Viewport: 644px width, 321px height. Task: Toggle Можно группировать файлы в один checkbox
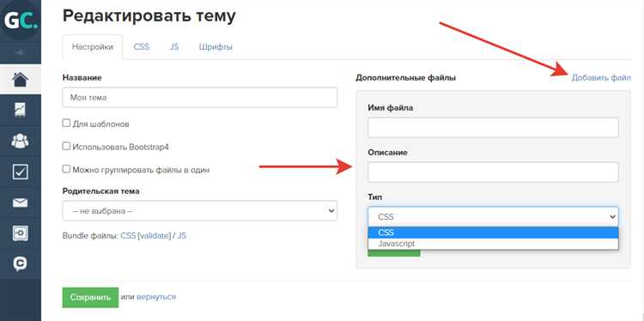click(x=66, y=169)
